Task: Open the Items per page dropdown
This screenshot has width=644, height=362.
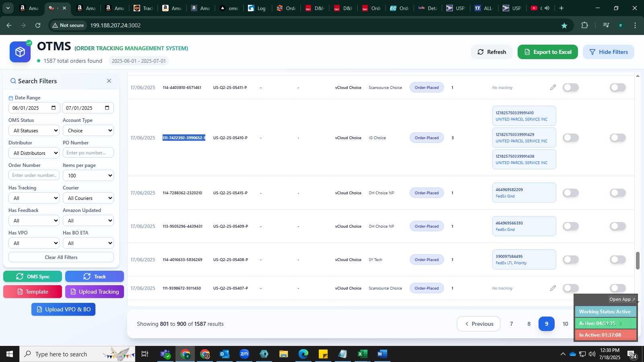Action: pyautogui.click(x=88, y=175)
